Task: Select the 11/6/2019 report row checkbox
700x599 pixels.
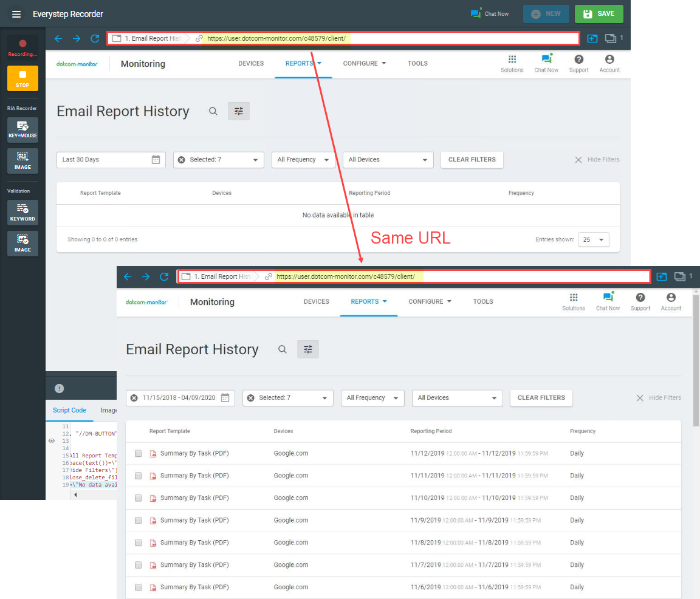Action: tap(139, 587)
